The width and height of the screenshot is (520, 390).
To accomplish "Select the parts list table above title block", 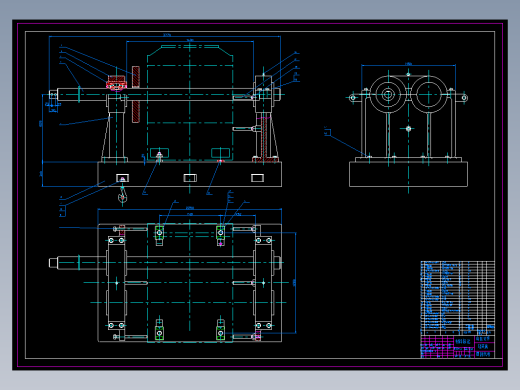I will click(x=458, y=298).
